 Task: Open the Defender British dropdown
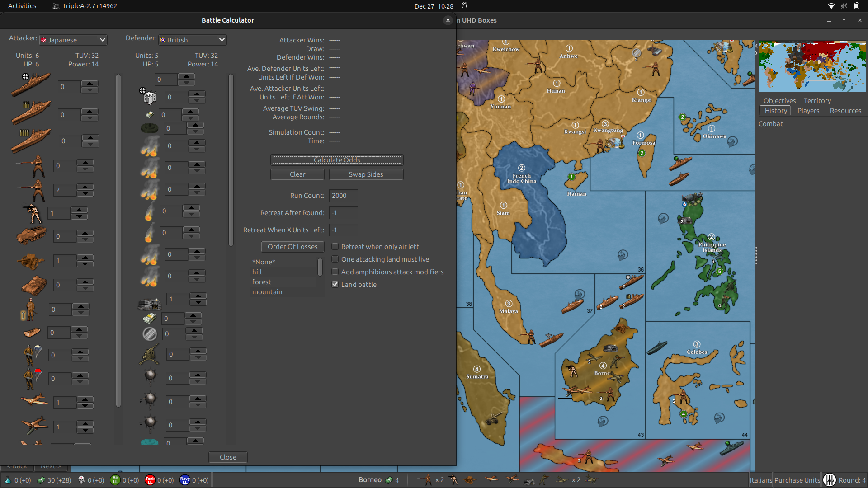193,40
